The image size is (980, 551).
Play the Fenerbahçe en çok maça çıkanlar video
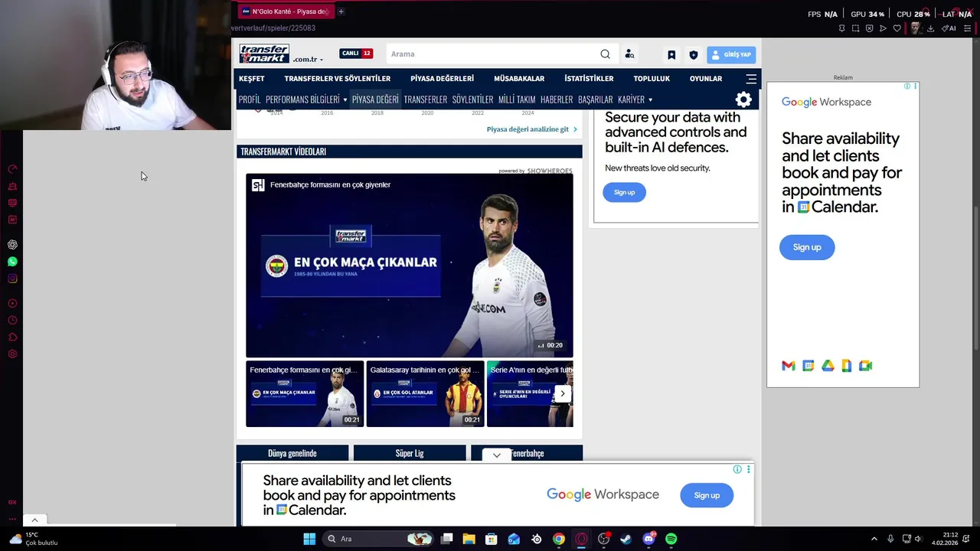pyautogui.click(x=409, y=266)
